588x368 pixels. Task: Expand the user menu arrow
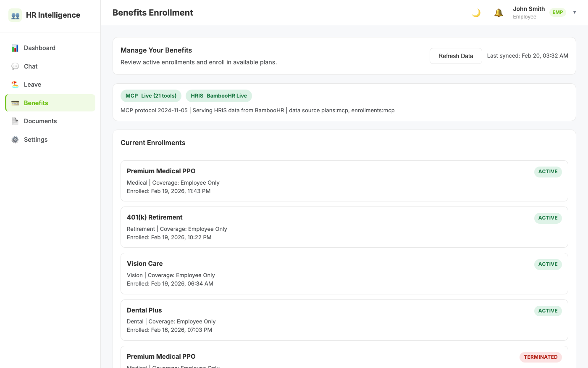click(575, 13)
